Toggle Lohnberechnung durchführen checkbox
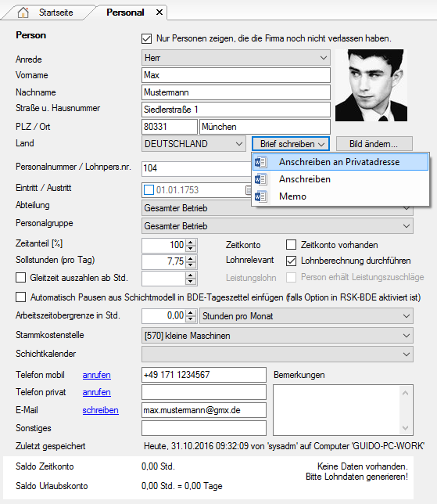The image size is (437, 504). pos(292,261)
